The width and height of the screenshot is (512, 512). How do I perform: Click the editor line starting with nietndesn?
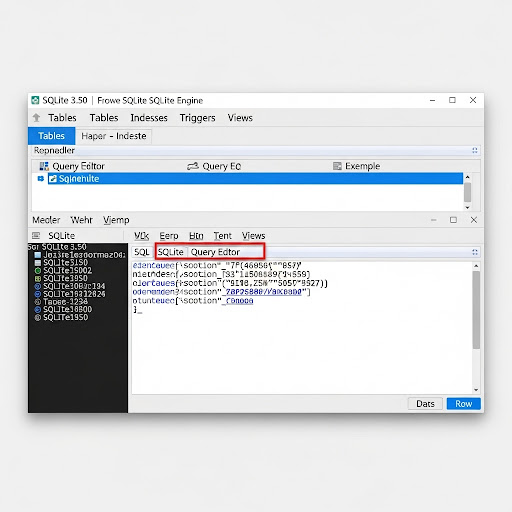(x=221, y=274)
